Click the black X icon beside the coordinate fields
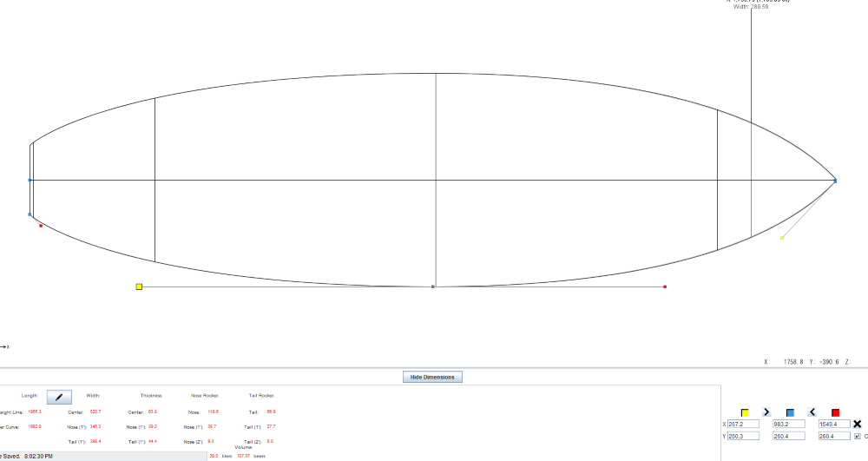 point(858,424)
